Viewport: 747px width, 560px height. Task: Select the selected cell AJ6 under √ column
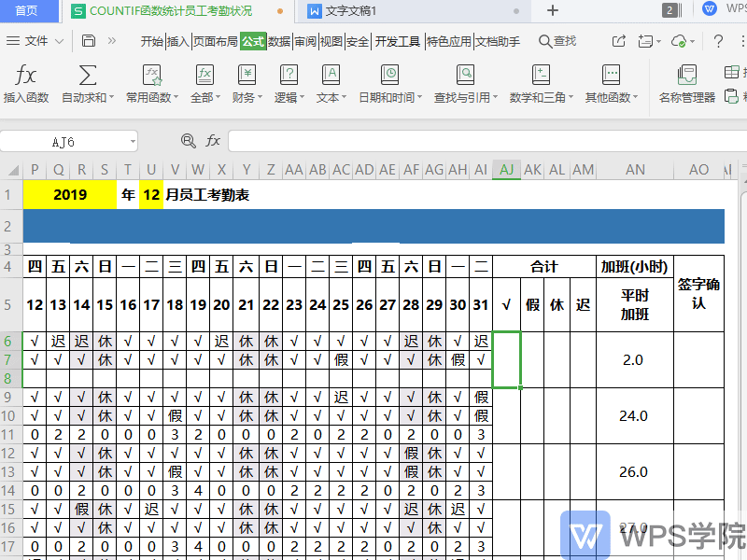click(x=507, y=359)
